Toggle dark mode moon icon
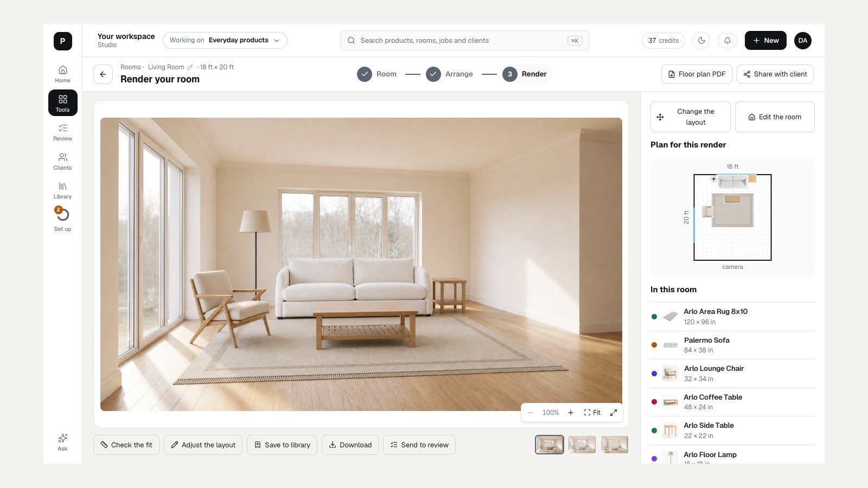The width and height of the screenshot is (868, 488). 701,41
